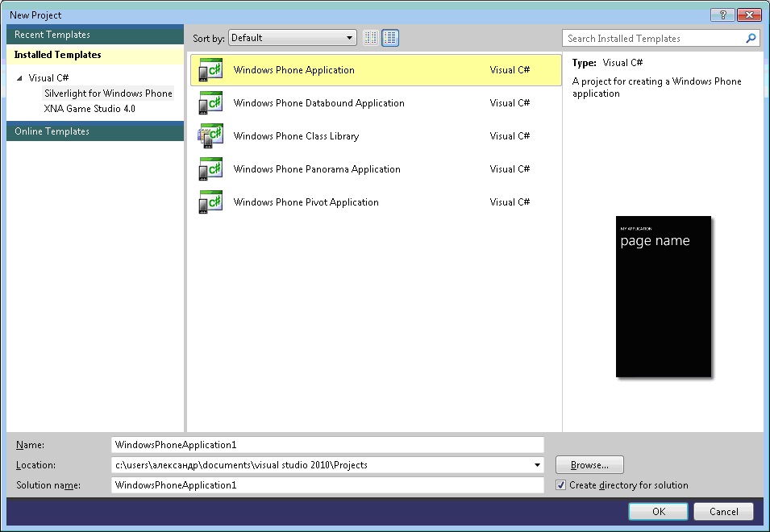The image size is (770, 532).
Task: Click the Cancel button
Action: coord(723,511)
